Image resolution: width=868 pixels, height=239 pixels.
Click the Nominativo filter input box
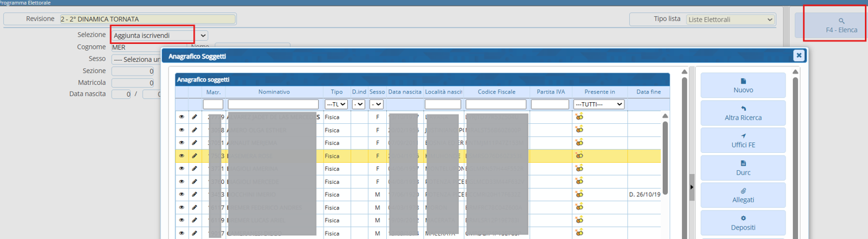tap(273, 104)
